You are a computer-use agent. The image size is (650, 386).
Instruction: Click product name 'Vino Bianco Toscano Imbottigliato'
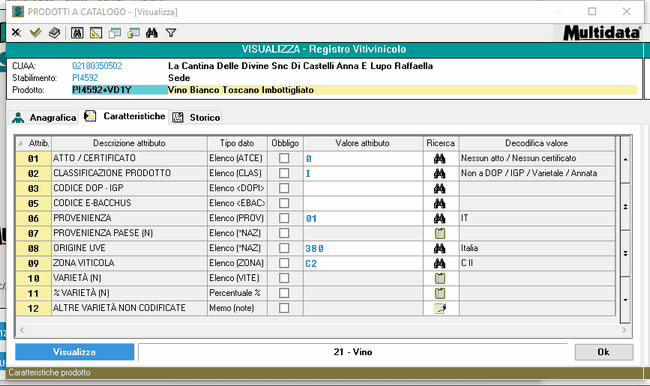pyautogui.click(x=241, y=90)
